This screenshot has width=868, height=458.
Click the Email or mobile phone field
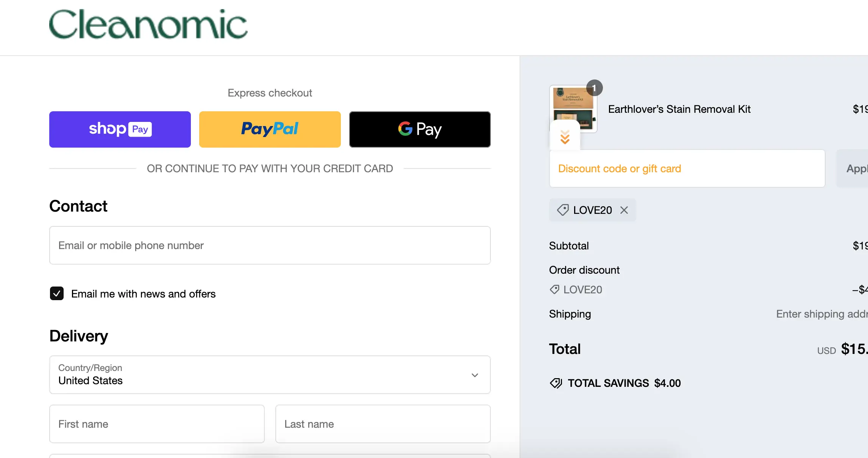270,245
